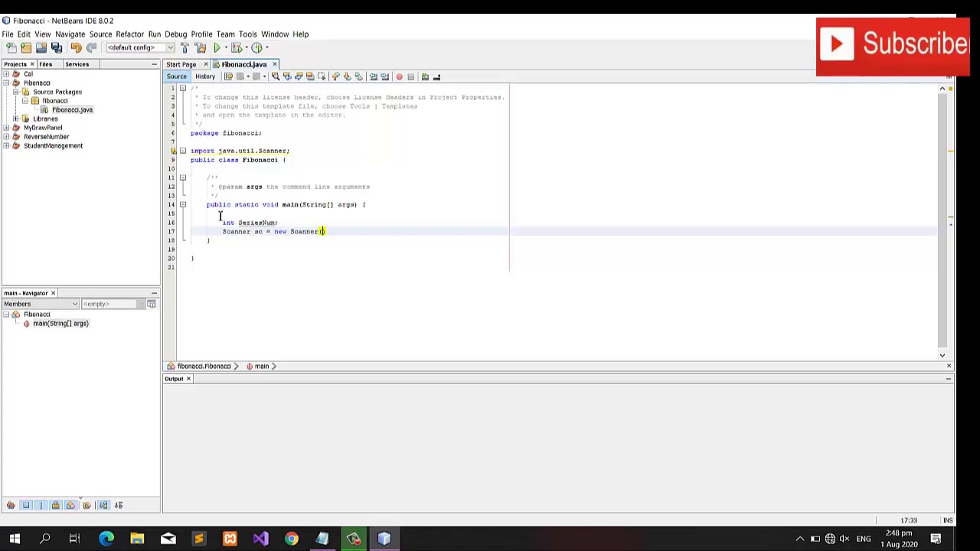Toggle Show Non-Public Members filter in Navigator
Screen dimensions: 980x551
[56, 505]
